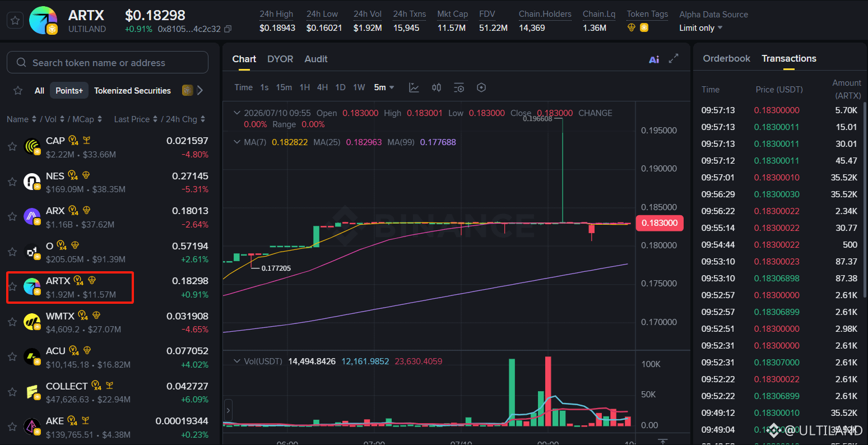Open the chart display settings icon
This screenshot has height=445, width=868.
click(459, 87)
